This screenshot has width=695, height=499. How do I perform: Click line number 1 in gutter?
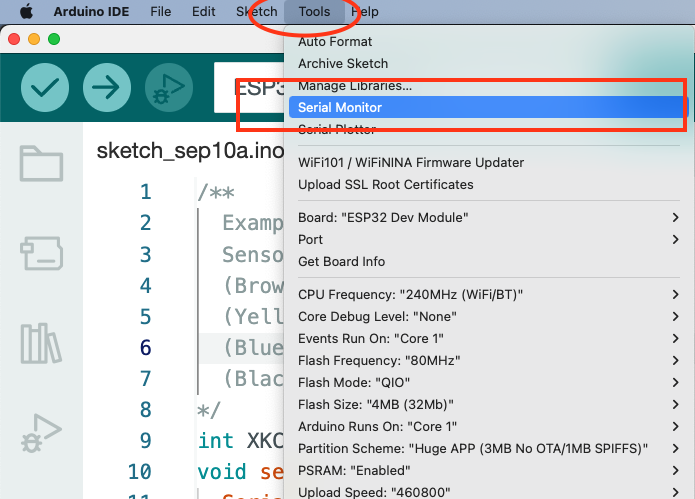click(x=145, y=192)
